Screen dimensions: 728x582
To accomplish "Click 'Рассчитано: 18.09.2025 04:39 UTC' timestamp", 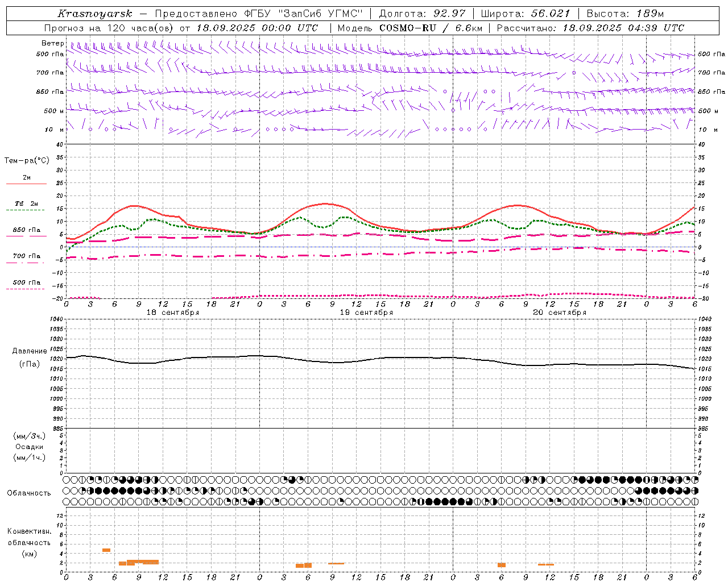I will coord(590,28).
